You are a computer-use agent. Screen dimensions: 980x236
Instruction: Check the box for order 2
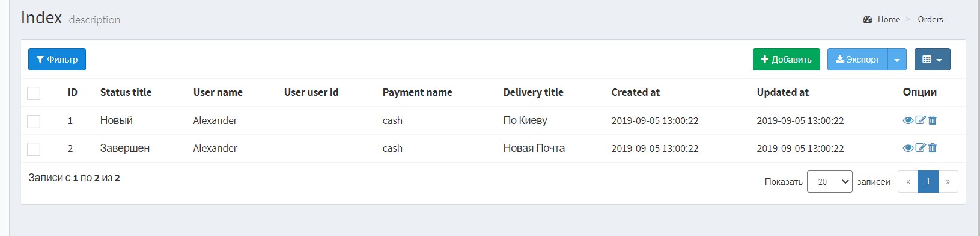point(34,149)
